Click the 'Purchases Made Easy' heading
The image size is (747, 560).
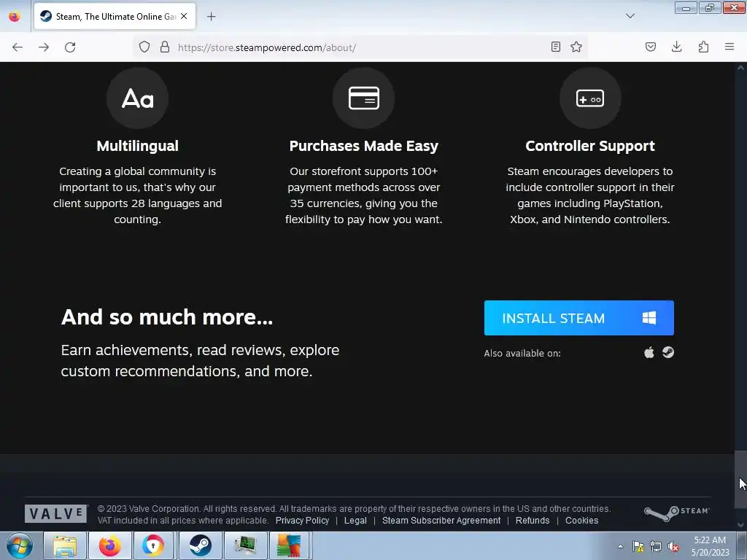pos(363,146)
